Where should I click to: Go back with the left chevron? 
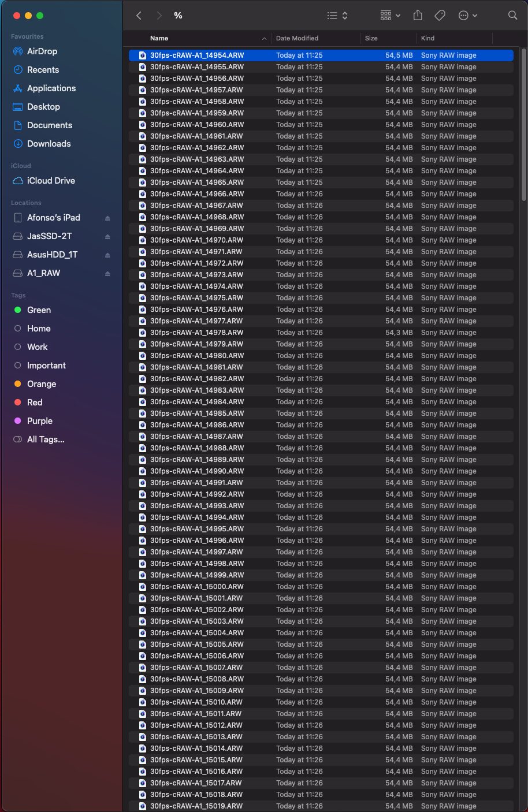tap(139, 16)
